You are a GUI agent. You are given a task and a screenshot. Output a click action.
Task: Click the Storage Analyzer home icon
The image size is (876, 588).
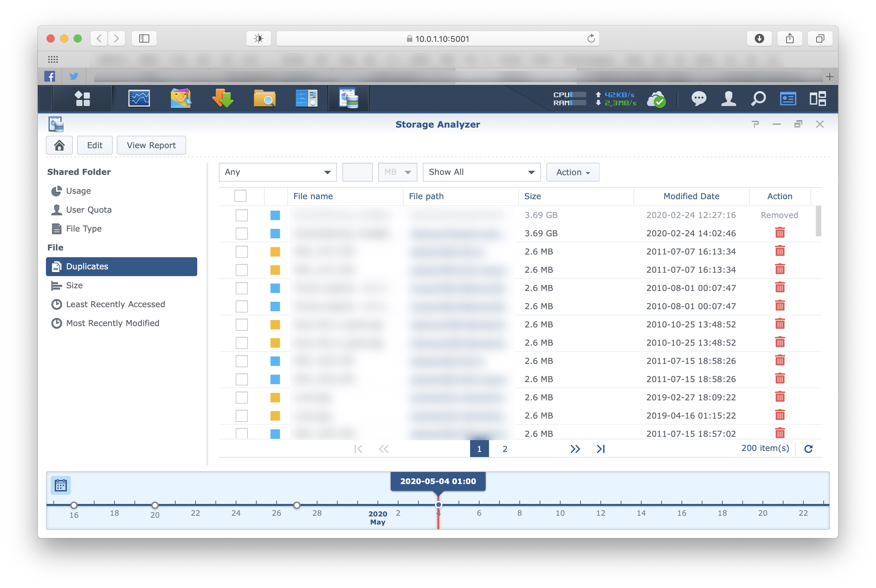coord(59,145)
